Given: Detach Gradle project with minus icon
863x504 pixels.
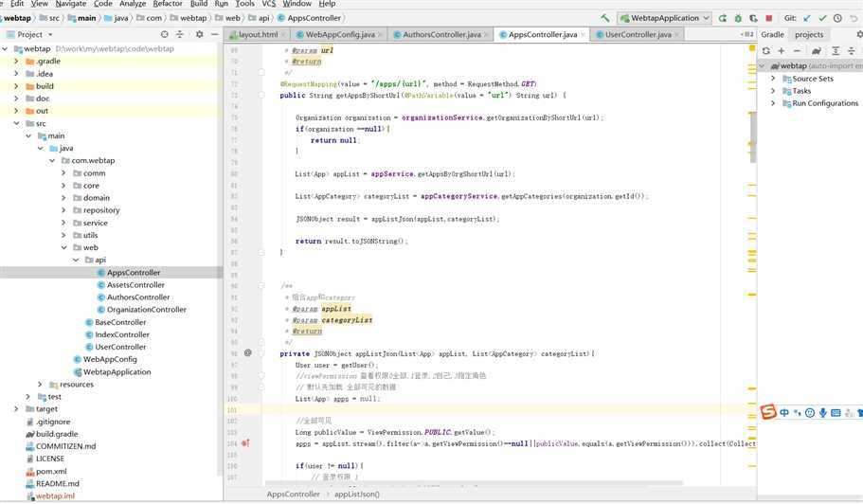Looking at the screenshot, I should pos(797,50).
